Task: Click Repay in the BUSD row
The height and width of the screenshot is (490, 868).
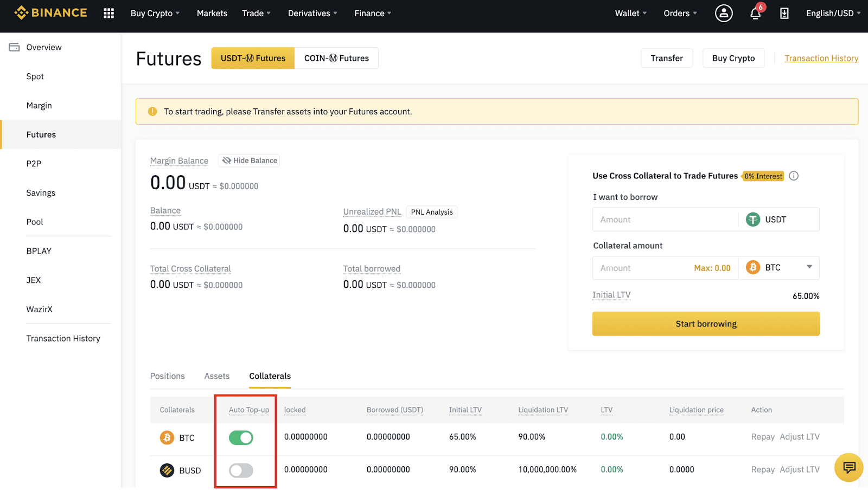Action: click(x=763, y=469)
